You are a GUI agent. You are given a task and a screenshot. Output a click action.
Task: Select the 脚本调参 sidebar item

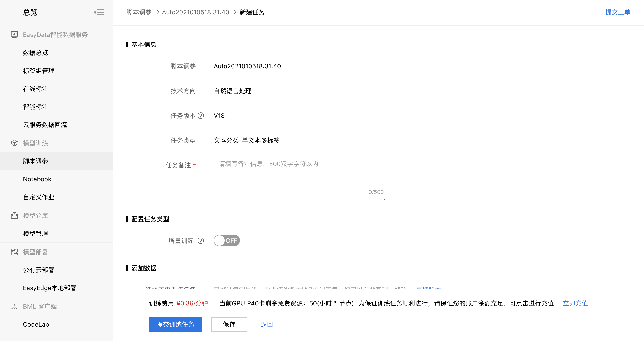pos(56,161)
